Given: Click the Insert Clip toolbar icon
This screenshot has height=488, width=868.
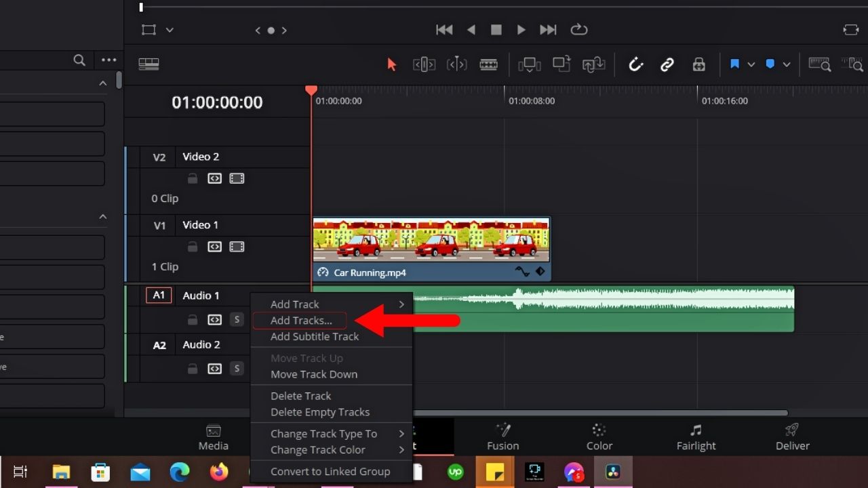Looking at the screenshot, I should click(530, 64).
